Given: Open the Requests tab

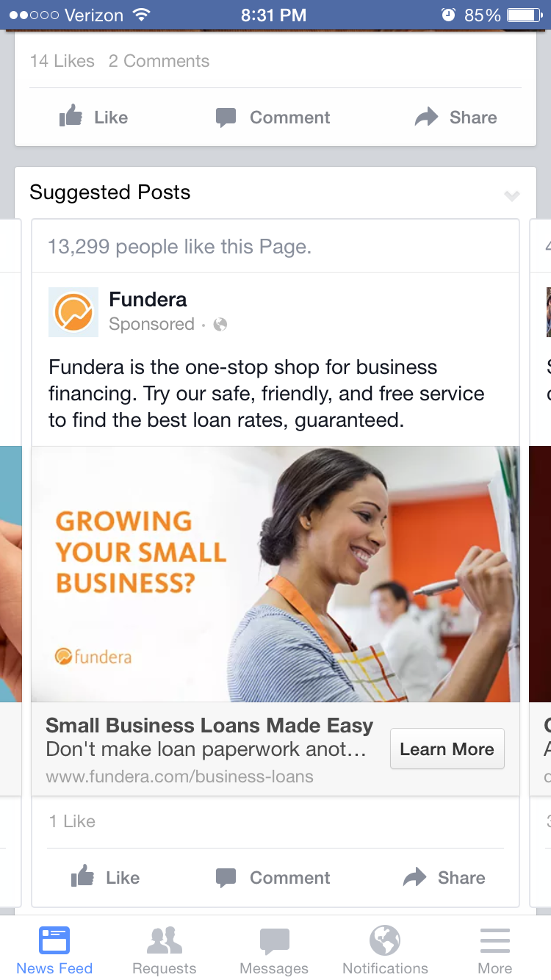Looking at the screenshot, I should [164, 950].
